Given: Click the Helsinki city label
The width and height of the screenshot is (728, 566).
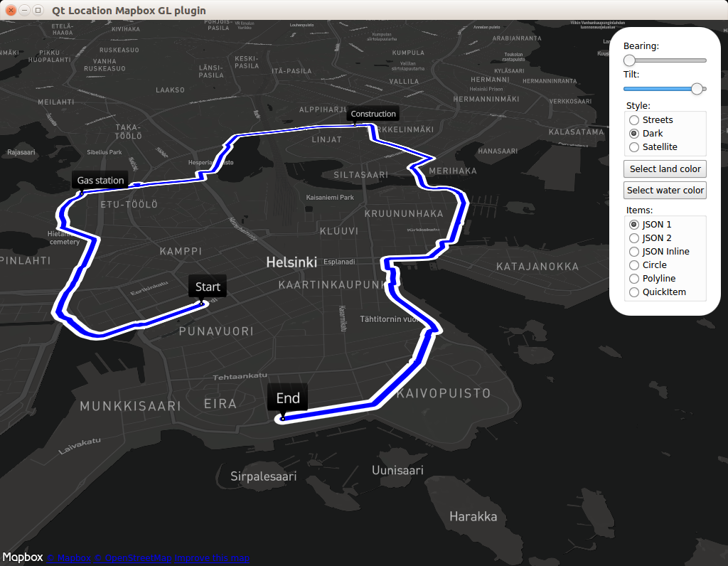Looking at the screenshot, I should coord(291,262).
